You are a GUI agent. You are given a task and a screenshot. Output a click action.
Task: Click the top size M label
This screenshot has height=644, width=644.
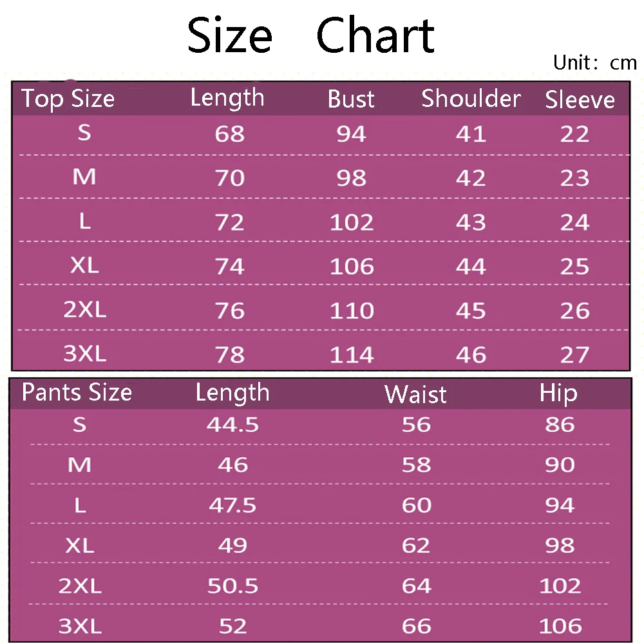click(84, 177)
